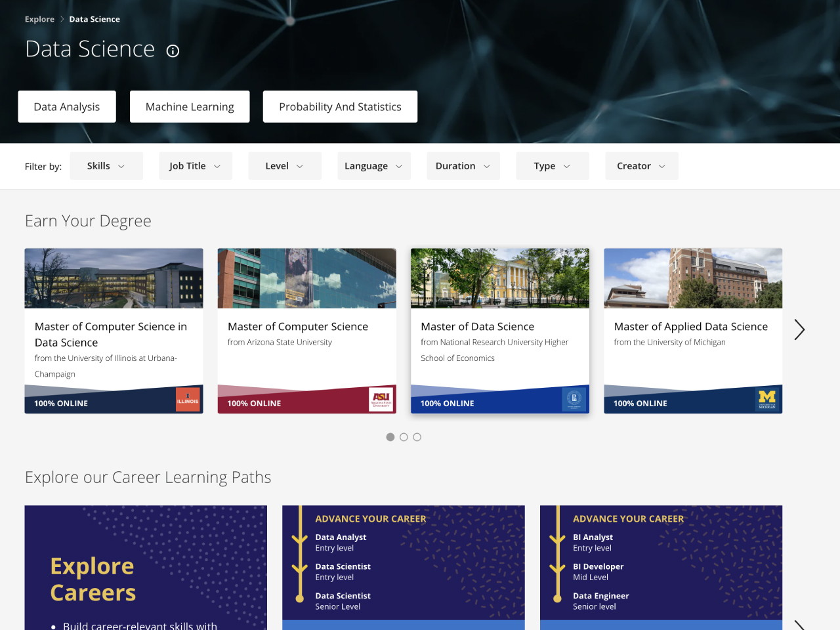Click the Machine Learning topic button
Image resolution: width=840 pixels, height=630 pixels.
click(190, 106)
